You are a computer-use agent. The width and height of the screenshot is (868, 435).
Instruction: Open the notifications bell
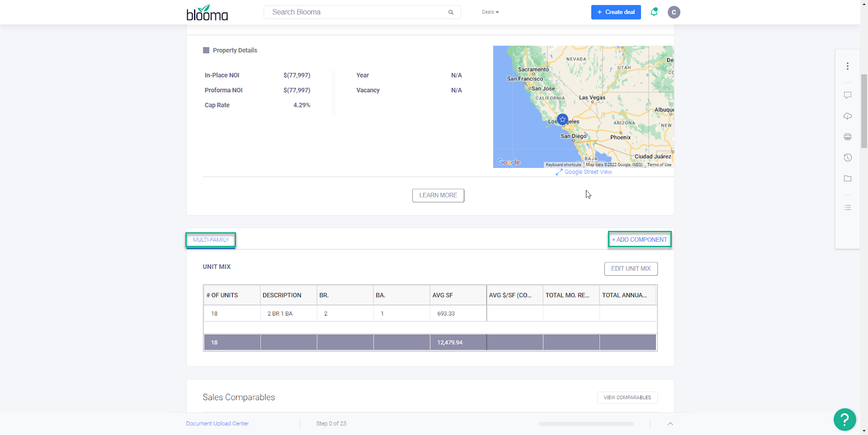click(x=654, y=12)
